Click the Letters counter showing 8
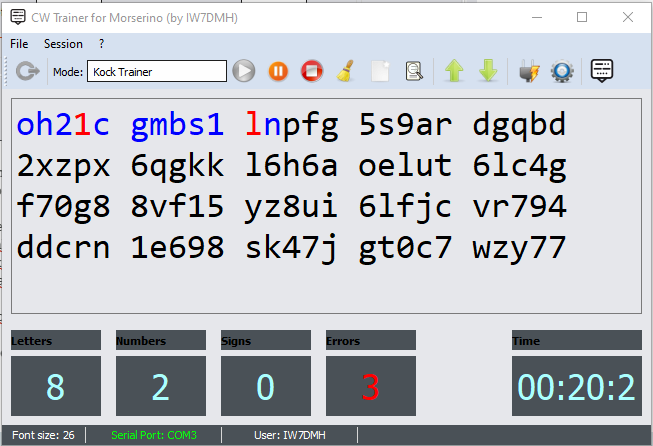 click(56, 386)
